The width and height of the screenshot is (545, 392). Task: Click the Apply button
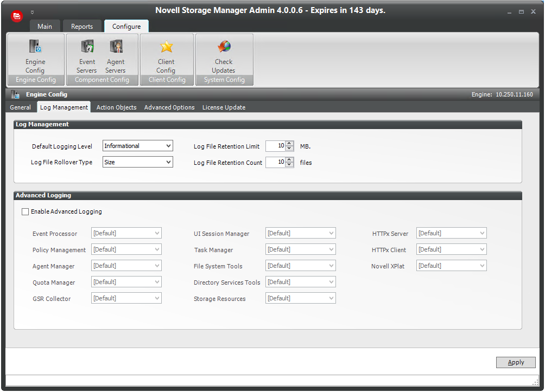pyautogui.click(x=516, y=363)
